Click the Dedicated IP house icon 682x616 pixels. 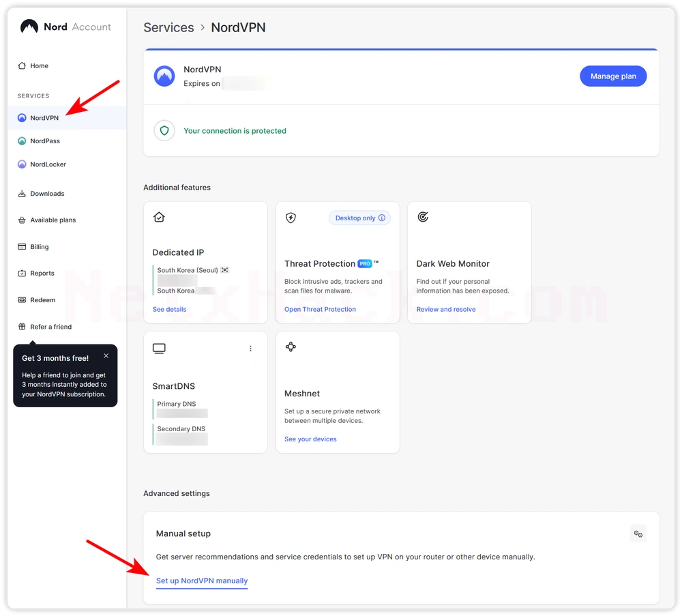tap(159, 217)
